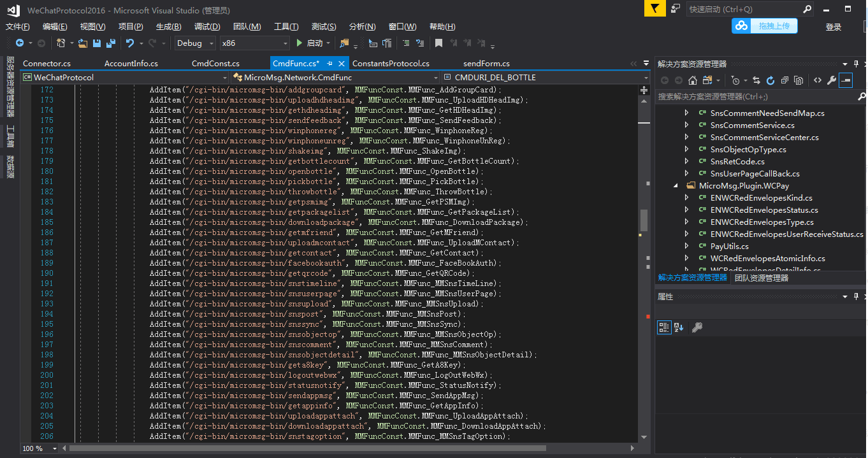This screenshot has height=458, width=868.
Task: Open the Debug configuration dropdown
Action: tap(195, 43)
